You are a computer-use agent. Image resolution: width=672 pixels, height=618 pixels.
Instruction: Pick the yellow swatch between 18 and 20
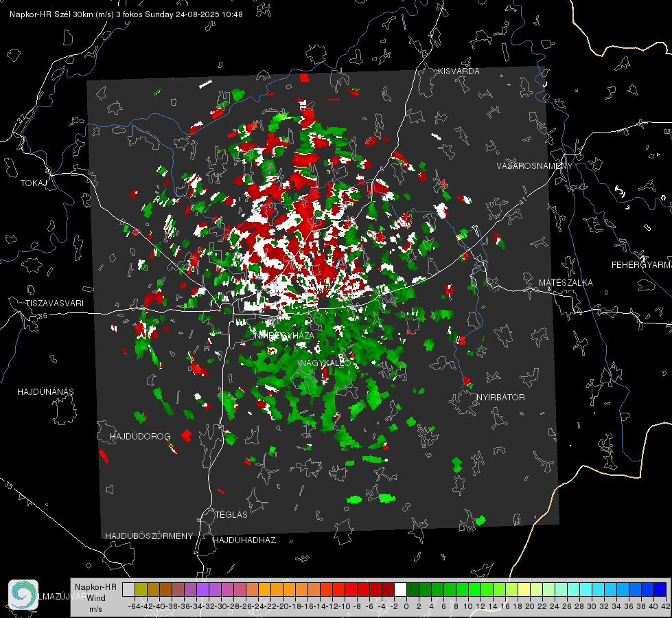coord(524,589)
